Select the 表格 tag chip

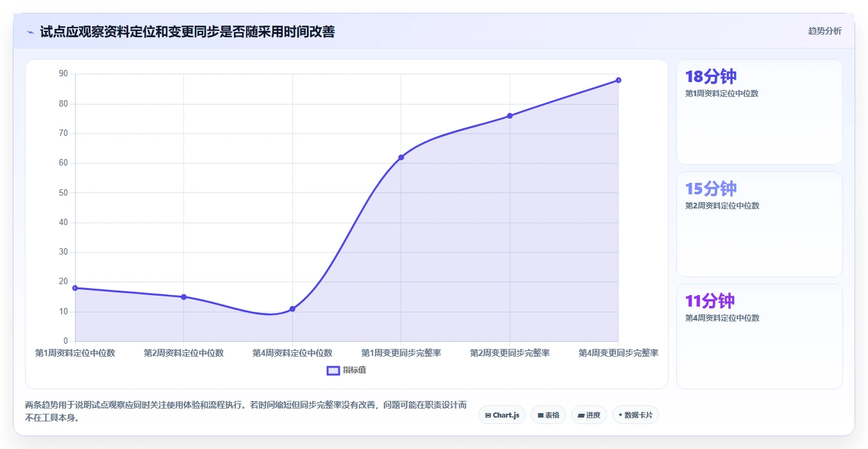pos(548,415)
